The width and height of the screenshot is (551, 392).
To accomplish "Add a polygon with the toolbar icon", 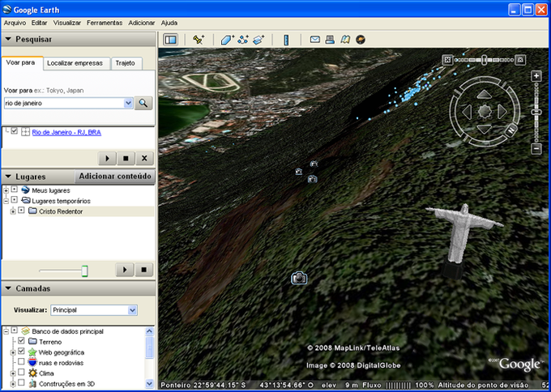I will coord(228,40).
